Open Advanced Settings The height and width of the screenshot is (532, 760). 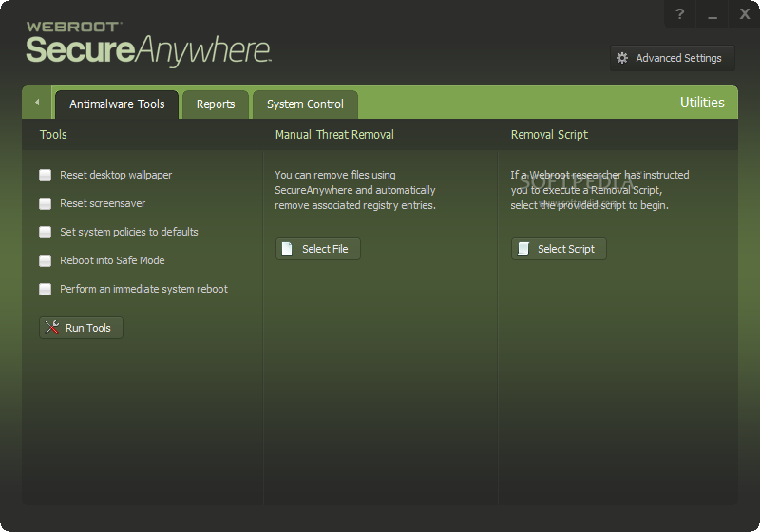673,58
